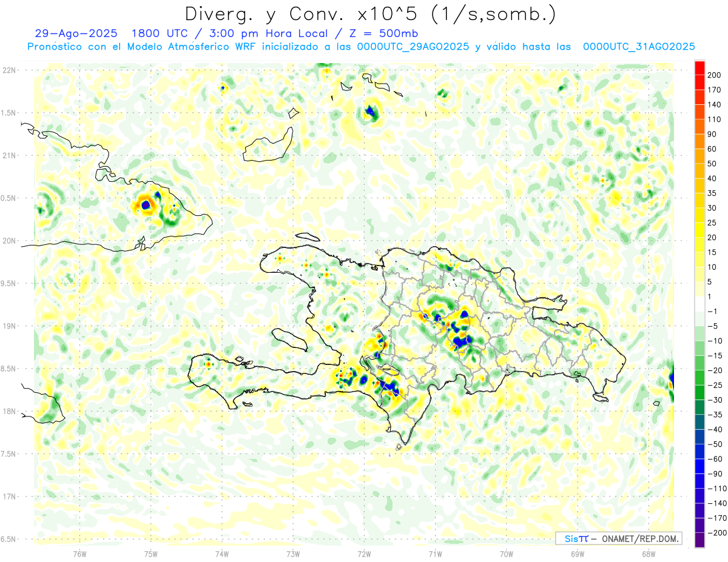
Task: Click the latitude label '9.5N'
Action: point(9,283)
